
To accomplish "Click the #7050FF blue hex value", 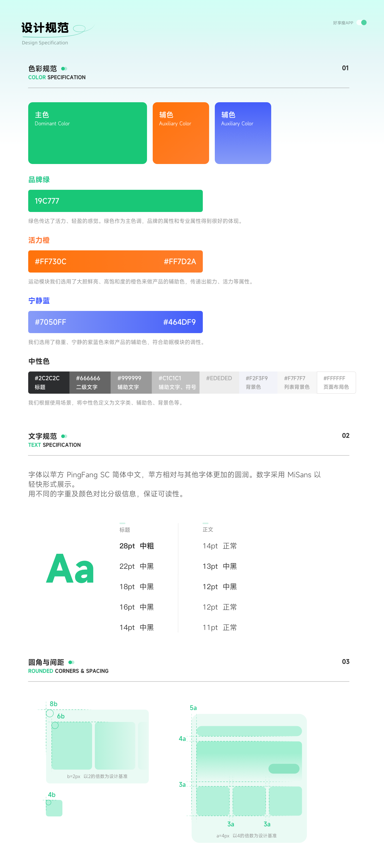I will pyautogui.click(x=51, y=322).
